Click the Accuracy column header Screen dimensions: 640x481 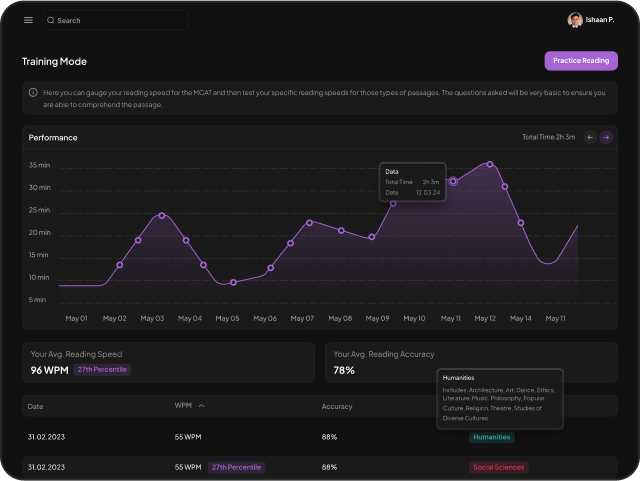[x=337, y=406]
